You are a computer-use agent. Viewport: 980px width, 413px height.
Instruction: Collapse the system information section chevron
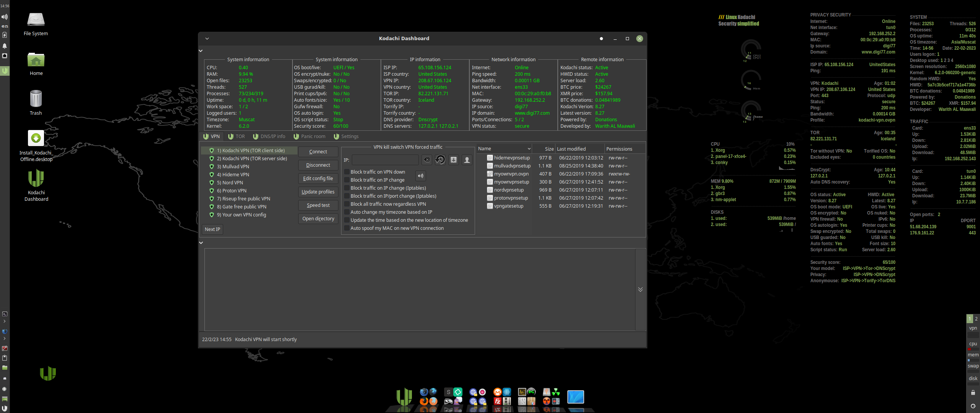[201, 51]
